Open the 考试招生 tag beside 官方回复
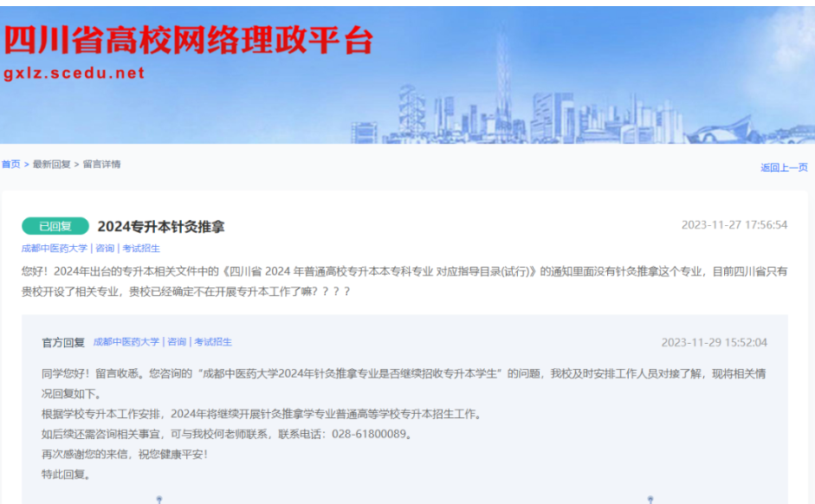This screenshot has width=815, height=504. pyautogui.click(x=213, y=342)
